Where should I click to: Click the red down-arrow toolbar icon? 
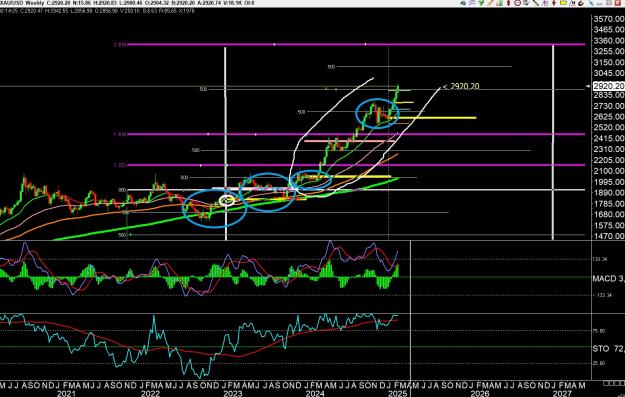[x=554, y=3]
